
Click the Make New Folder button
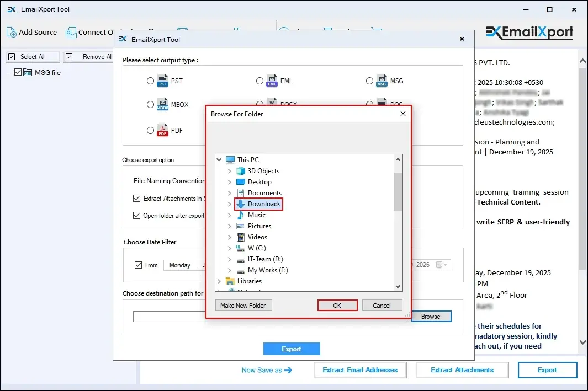coord(243,305)
